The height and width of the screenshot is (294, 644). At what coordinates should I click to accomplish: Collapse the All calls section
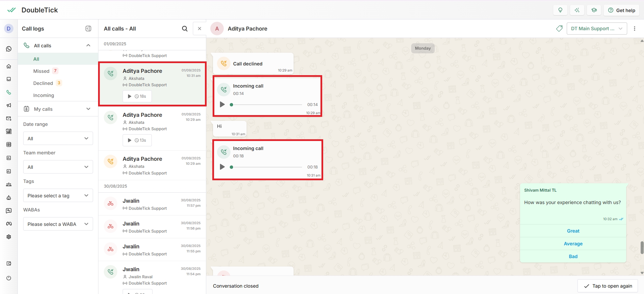pos(88,46)
